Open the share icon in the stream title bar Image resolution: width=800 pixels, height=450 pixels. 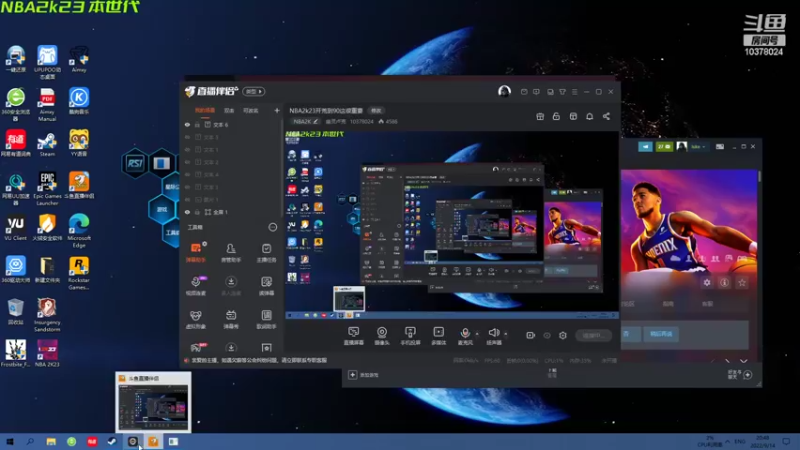(606, 116)
